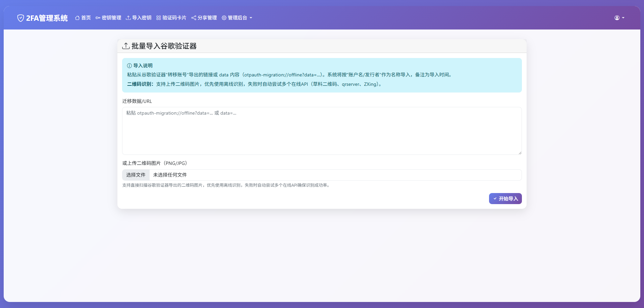Click the 未选择任何文件 file status area

(x=170, y=175)
